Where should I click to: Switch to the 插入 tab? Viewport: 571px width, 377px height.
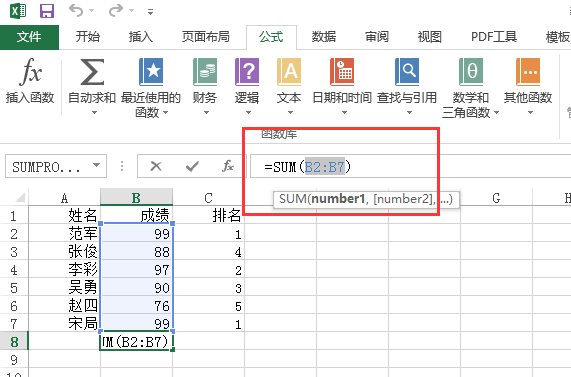pyautogui.click(x=141, y=37)
